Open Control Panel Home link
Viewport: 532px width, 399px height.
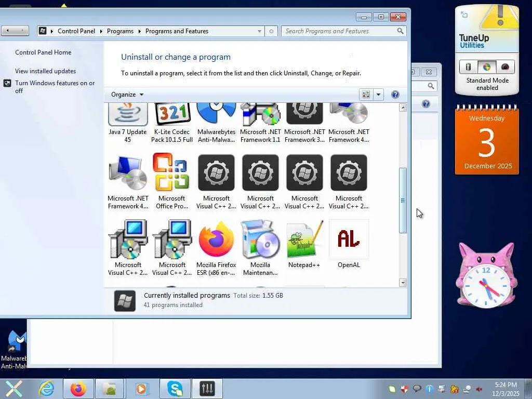pyautogui.click(x=43, y=52)
